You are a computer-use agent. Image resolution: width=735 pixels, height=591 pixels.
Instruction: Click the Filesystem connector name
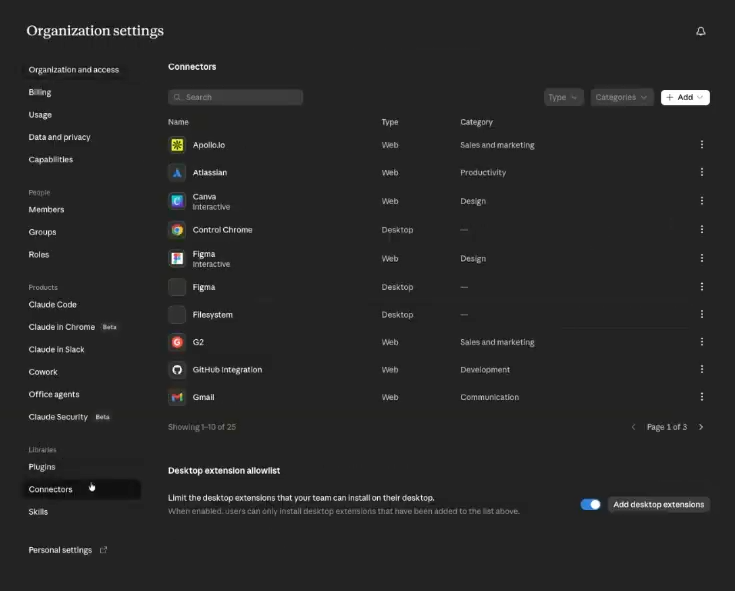click(x=212, y=315)
